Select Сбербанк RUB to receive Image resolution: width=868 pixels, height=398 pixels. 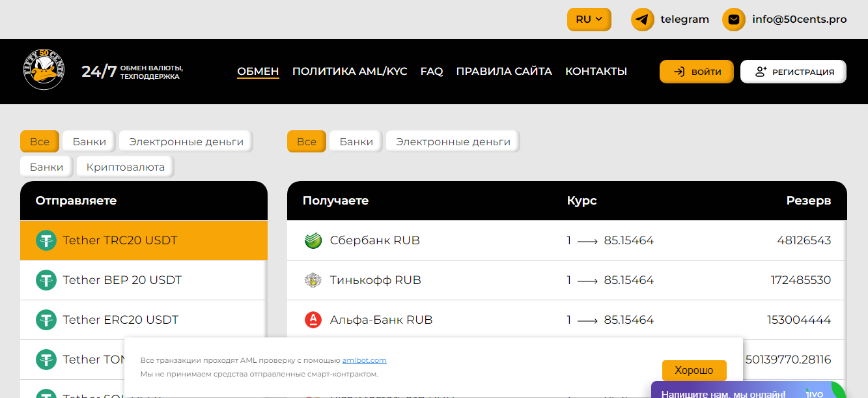(x=567, y=240)
